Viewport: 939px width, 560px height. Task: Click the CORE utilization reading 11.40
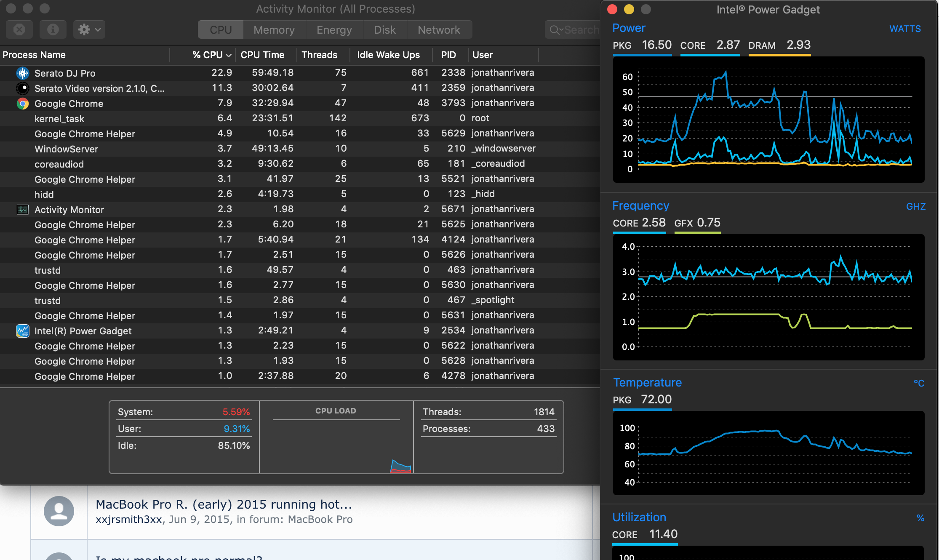pos(663,534)
